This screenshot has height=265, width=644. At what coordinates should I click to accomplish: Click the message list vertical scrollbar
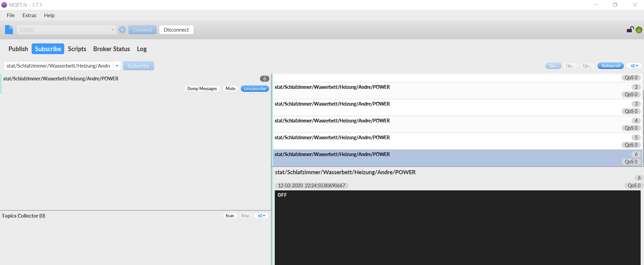click(643, 128)
